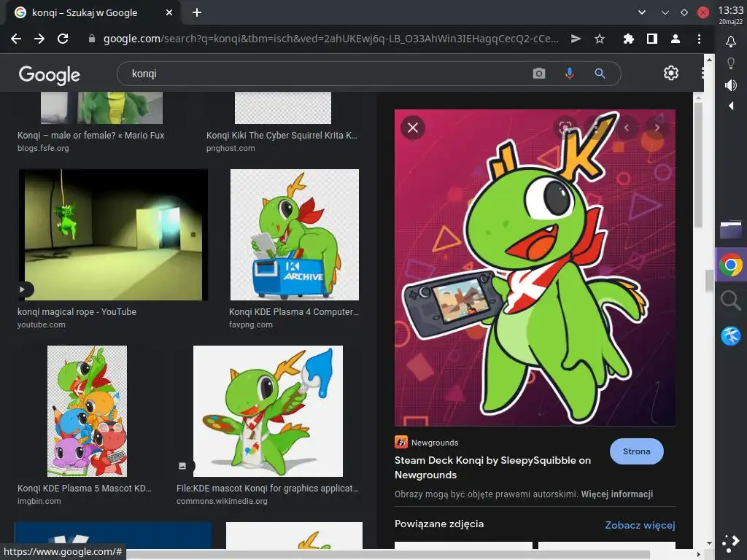Go forward in browser history
This screenshot has height=560, width=747.
tap(39, 39)
